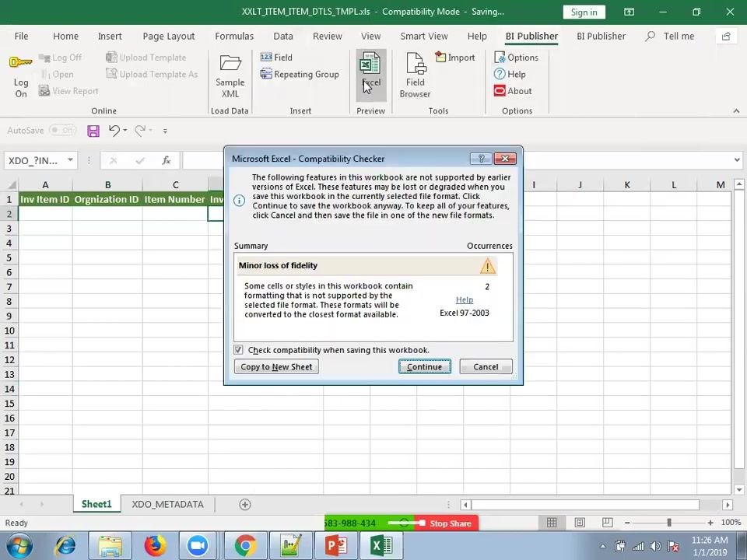Switch to the Formulas tab

[234, 37]
